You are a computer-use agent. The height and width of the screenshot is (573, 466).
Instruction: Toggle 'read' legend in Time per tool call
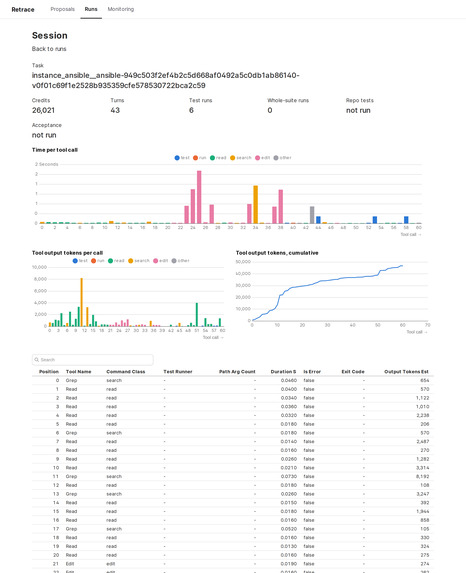[218, 158]
